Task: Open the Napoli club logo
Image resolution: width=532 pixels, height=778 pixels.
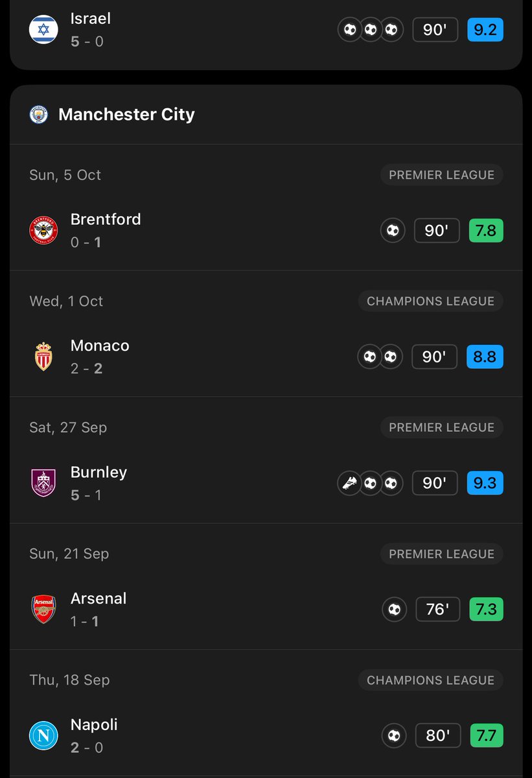Action: tap(43, 736)
